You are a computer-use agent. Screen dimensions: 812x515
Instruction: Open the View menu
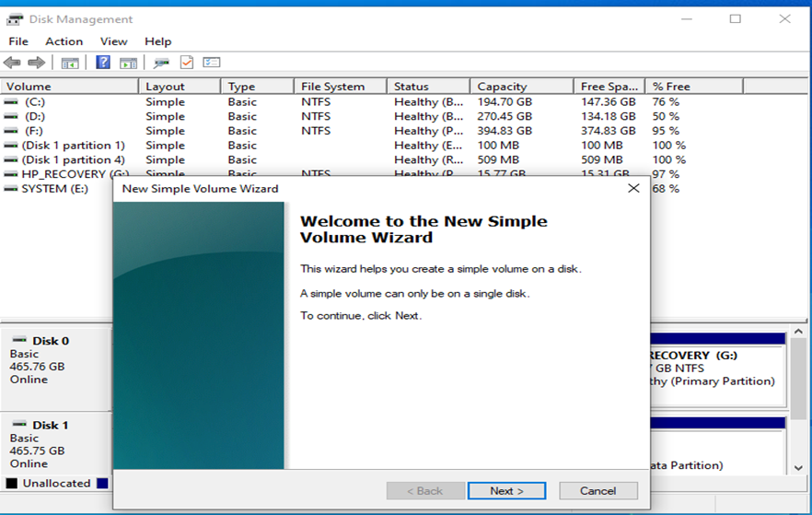pyautogui.click(x=113, y=41)
